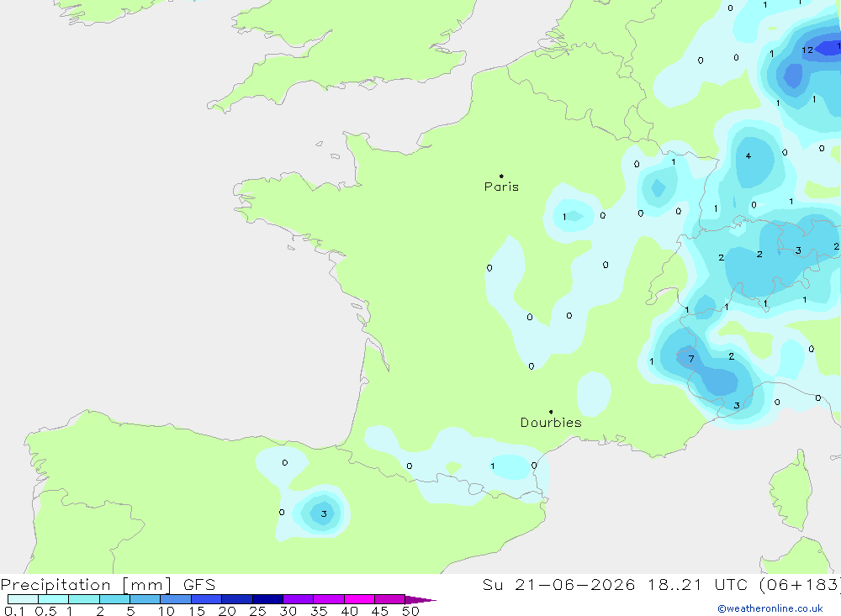Click the 25 label under the legend
Image resolution: width=841 pixels, height=616 pixels.
(257, 611)
